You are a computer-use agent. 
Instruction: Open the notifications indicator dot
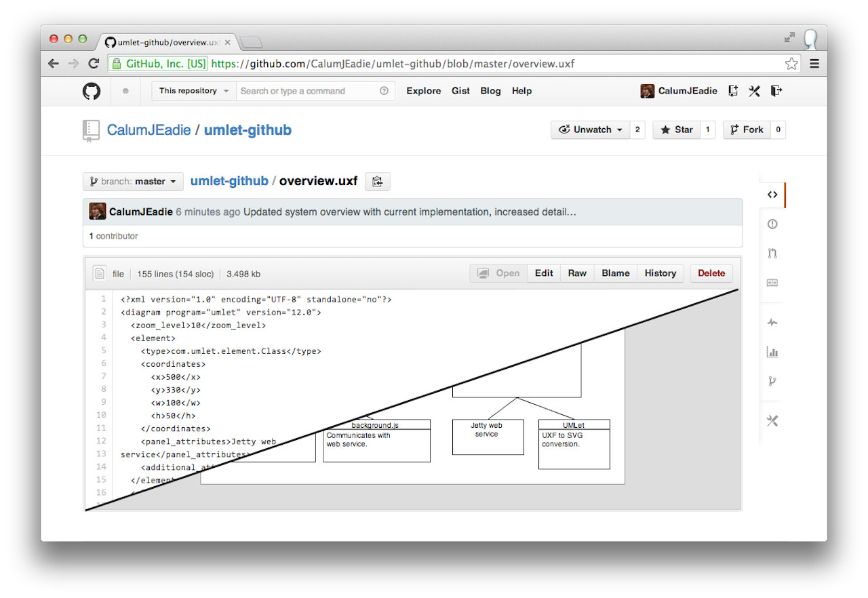125,91
